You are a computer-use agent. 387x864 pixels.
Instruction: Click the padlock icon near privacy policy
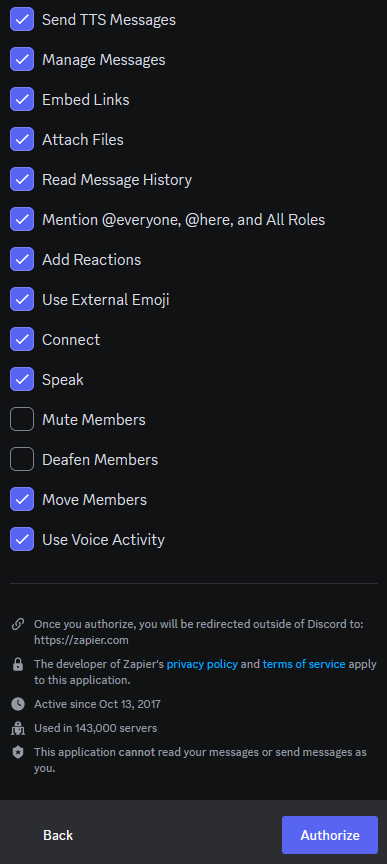(18, 665)
